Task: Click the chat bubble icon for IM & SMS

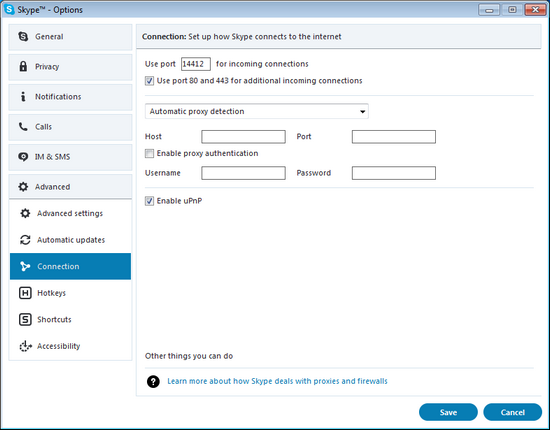Action: pos(23,157)
